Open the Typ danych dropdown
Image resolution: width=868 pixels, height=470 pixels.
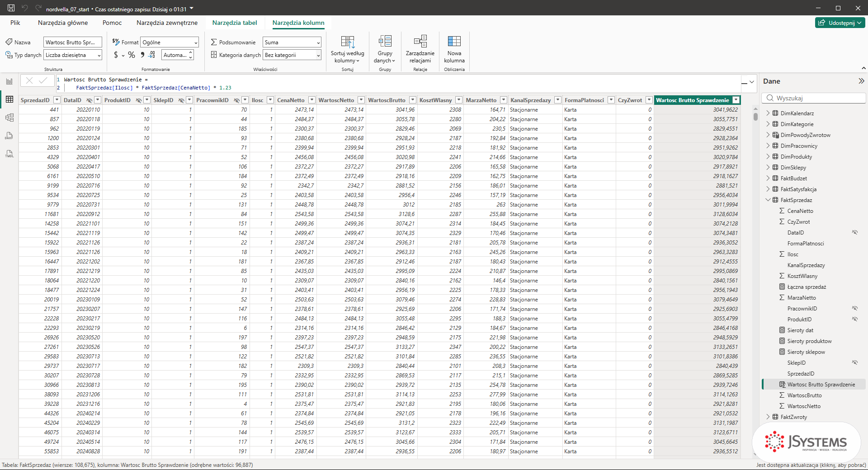[x=73, y=55]
